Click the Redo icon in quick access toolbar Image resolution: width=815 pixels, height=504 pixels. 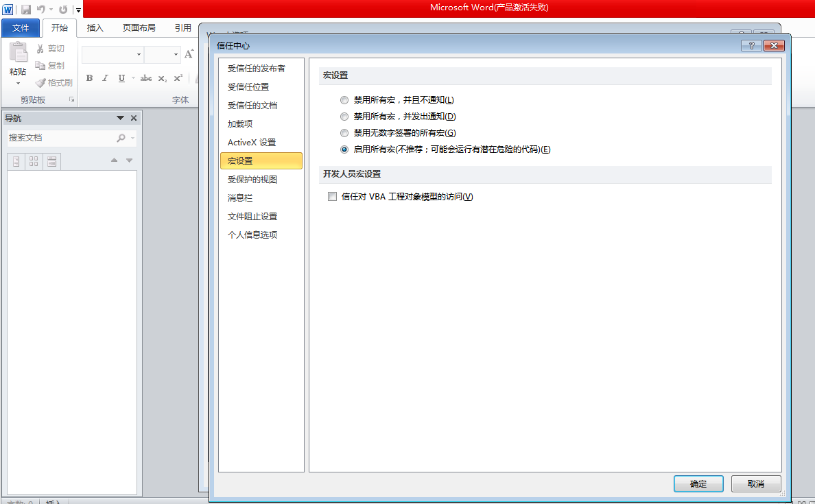(x=63, y=10)
